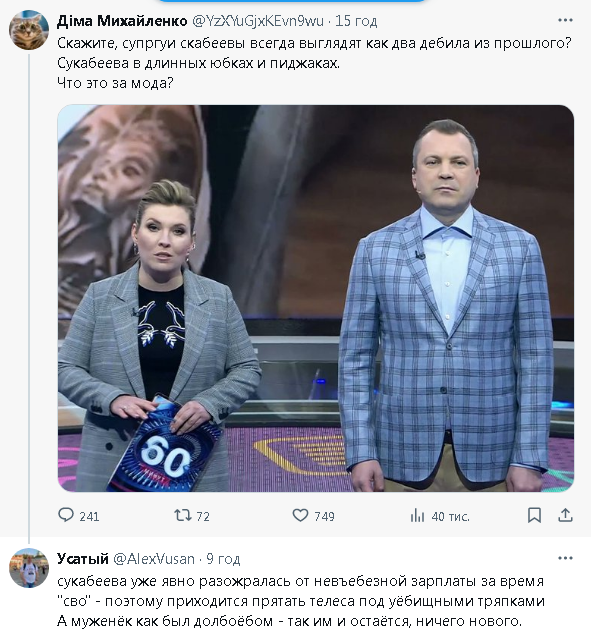This screenshot has height=633, width=591.
Task: Like the tweet with 749 hearts
Action: coord(300,516)
